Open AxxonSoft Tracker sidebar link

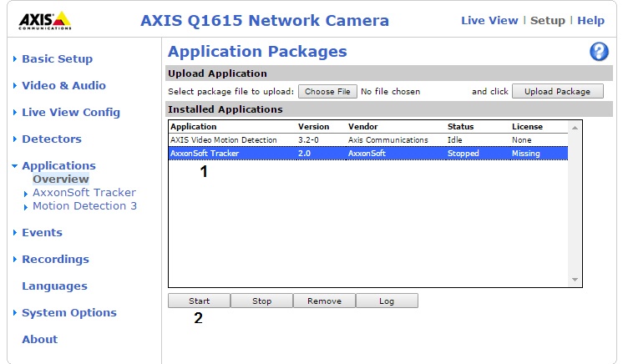pos(84,193)
